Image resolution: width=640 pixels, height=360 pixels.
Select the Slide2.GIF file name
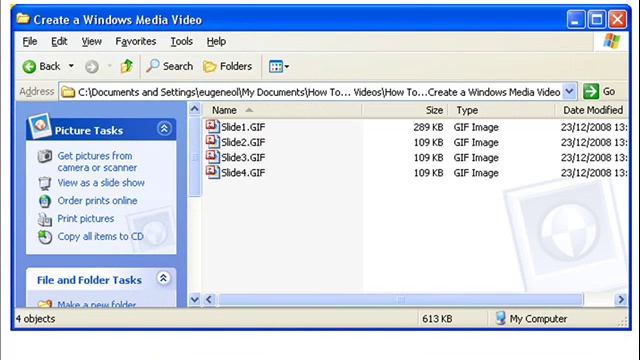[243, 142]
